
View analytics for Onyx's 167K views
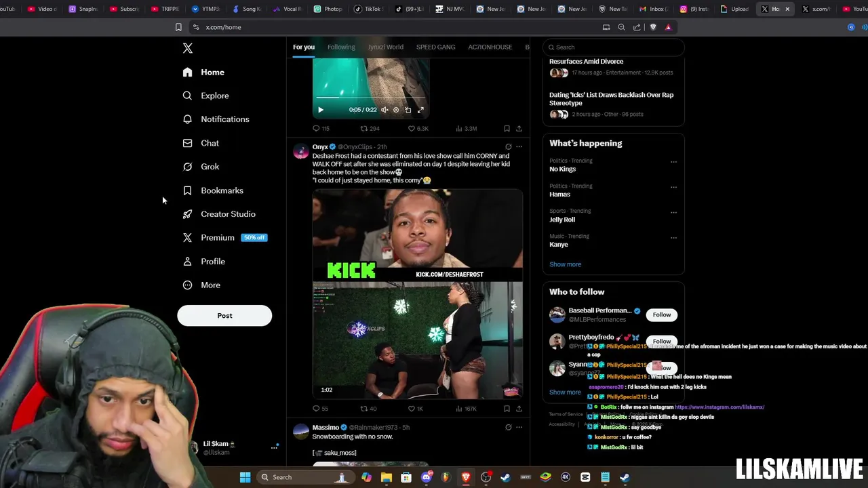[x=467, y=409]
